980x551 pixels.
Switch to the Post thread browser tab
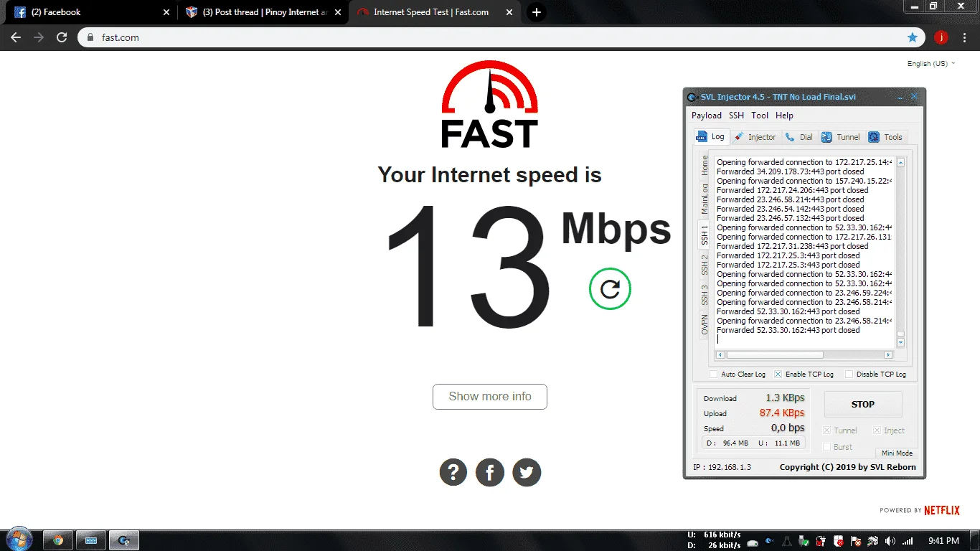click(x=263, y=12)
